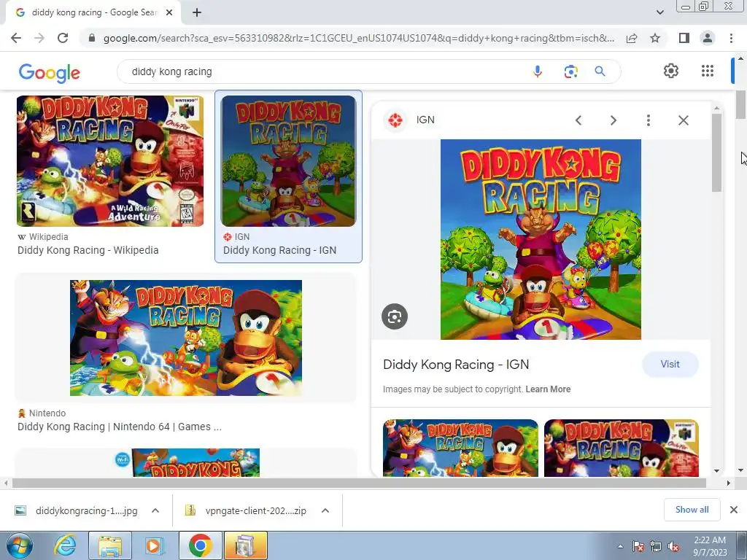
Task: Click the preview panel title Diddy Kong Racing - IGN
Action: (456, 365)
